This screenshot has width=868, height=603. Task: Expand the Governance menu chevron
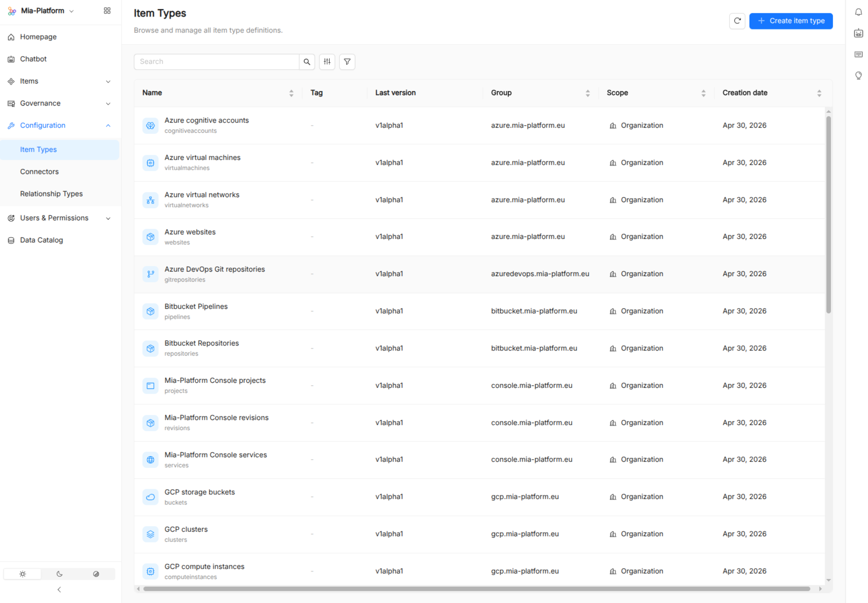(108, 104)
